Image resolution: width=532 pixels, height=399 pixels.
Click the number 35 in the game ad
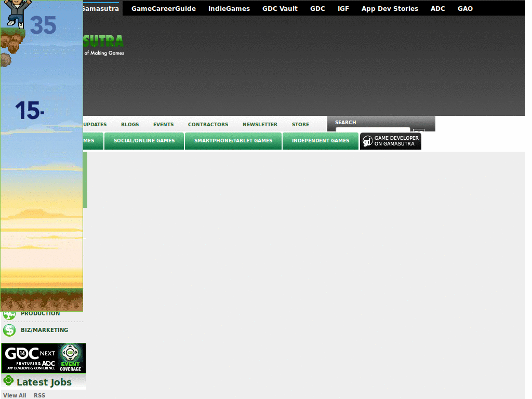pos(43,25)
